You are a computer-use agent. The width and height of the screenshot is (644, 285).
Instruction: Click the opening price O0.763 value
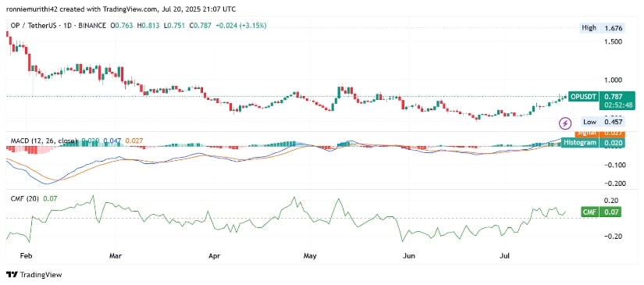tap(123, 26)
